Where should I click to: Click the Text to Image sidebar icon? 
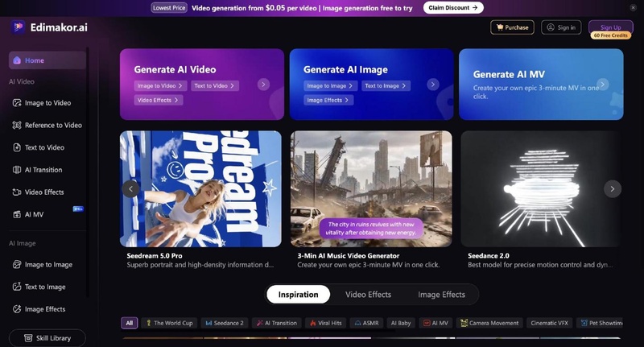coord(17,287)
